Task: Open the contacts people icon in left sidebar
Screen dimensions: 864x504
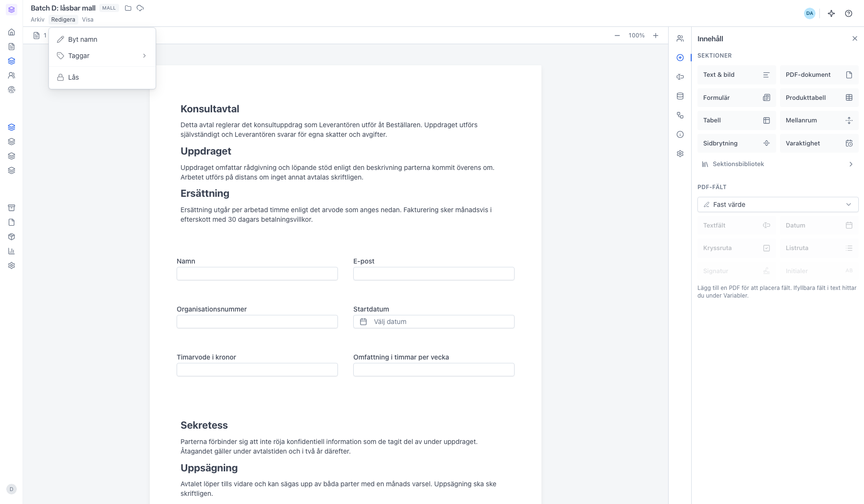Action: 12,75
